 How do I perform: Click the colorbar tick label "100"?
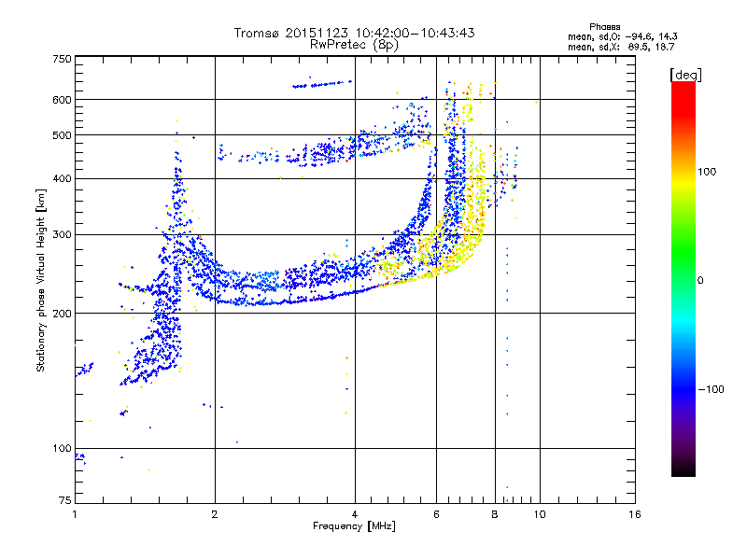click(x=707, y=172)
